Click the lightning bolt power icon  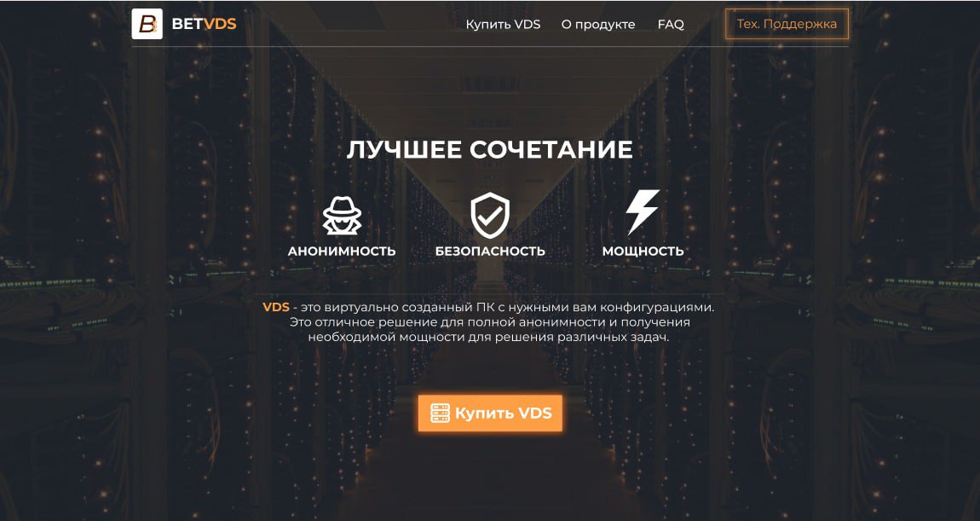coord(643,212)
